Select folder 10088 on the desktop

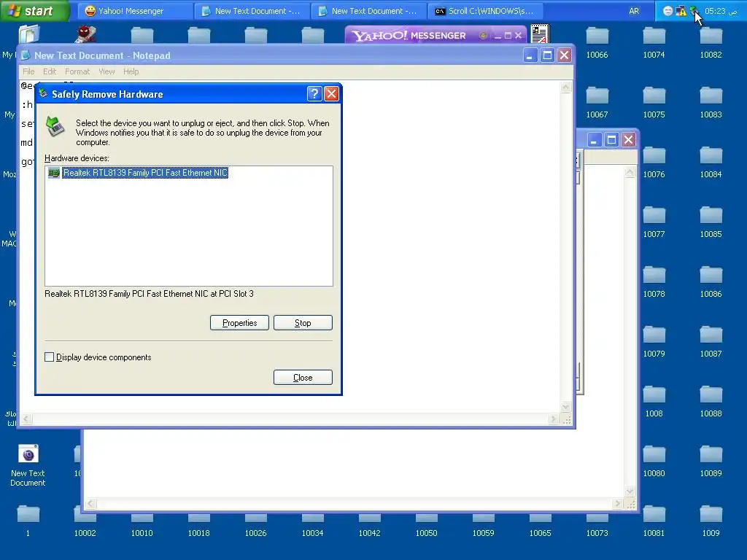click(x=711, y=402)
